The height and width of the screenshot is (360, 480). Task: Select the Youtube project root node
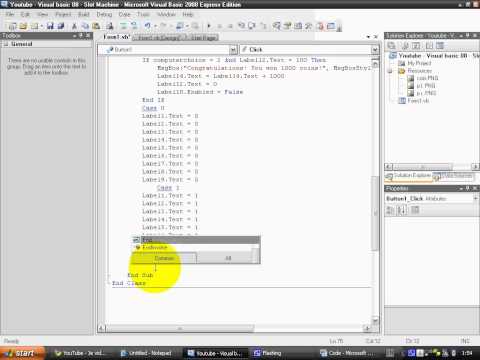pyautogui.click(x=433, y=56)
